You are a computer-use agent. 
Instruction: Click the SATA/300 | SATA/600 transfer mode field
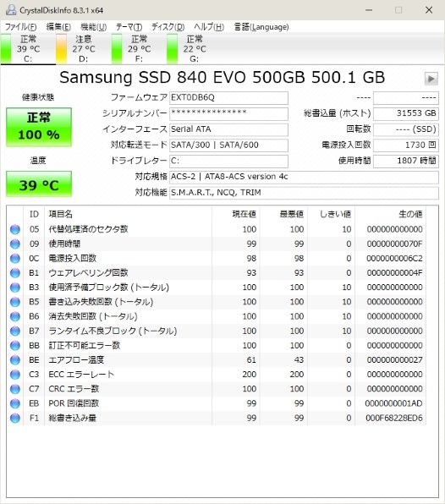(228, 145)
